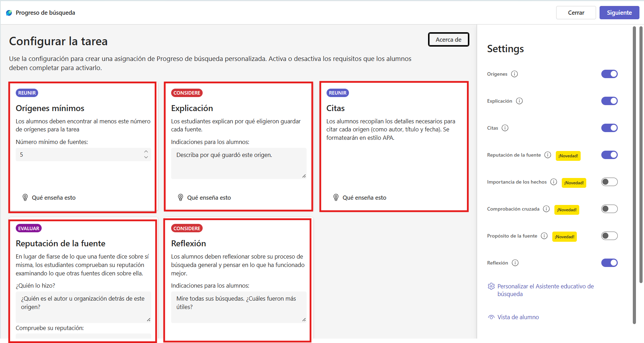
Task: Click Reflexión text area resize handle
Action: 304,320
